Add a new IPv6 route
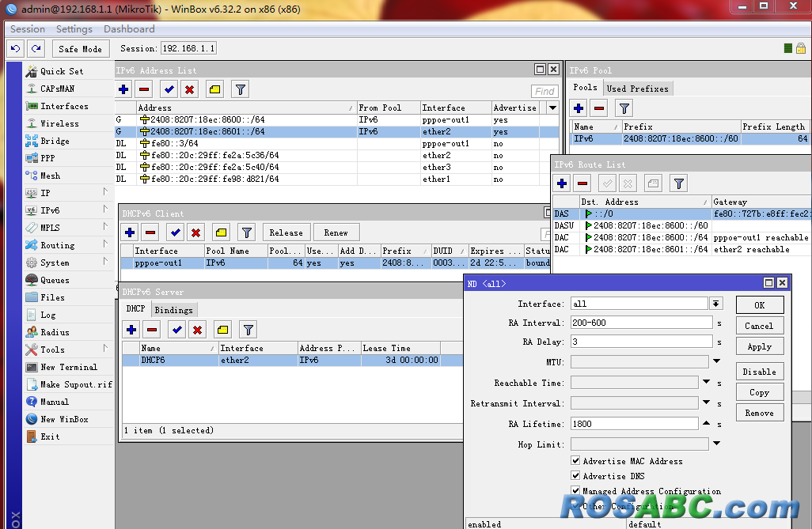 click(562, 183)
